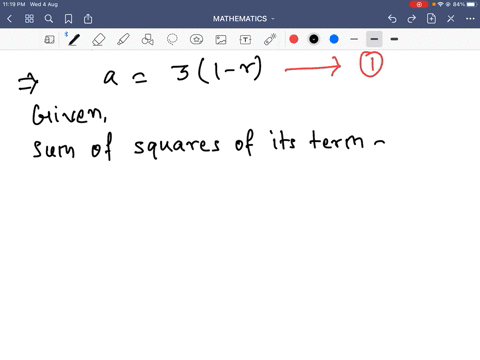Select the Shapes tool
Image resolution: width=480 pixels, height=360 pixels.
(x=148, y=40)
